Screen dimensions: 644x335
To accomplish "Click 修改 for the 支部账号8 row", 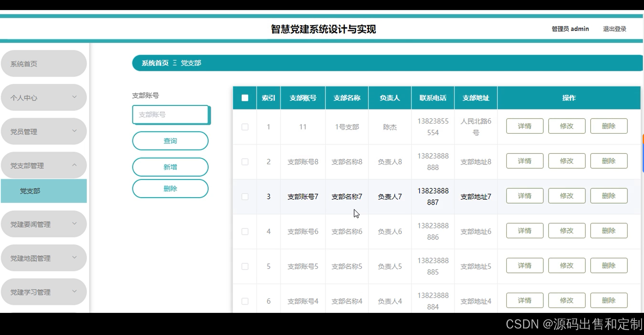I will click(x=567, y=161).
